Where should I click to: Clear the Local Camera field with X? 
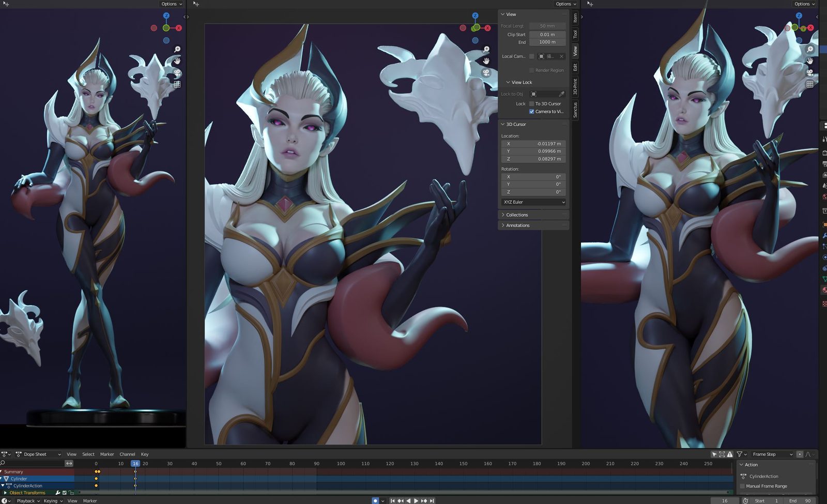[561, 56]
